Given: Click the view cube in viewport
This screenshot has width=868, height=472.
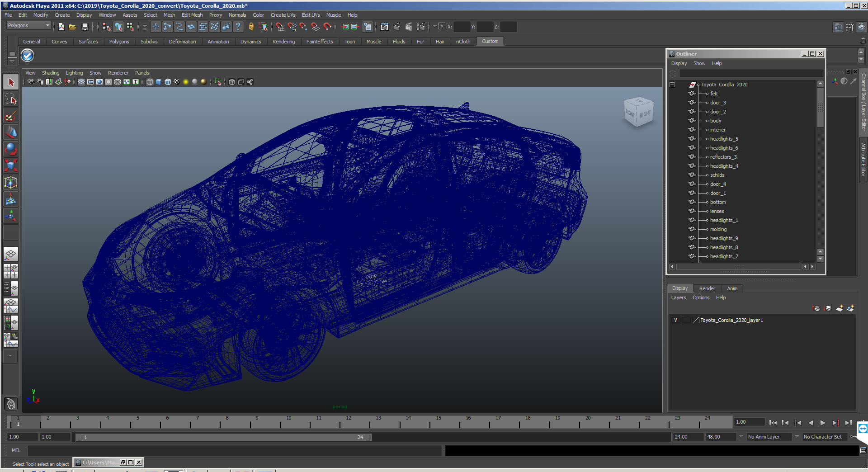Looking at the screenshot, I should [638, 112].
